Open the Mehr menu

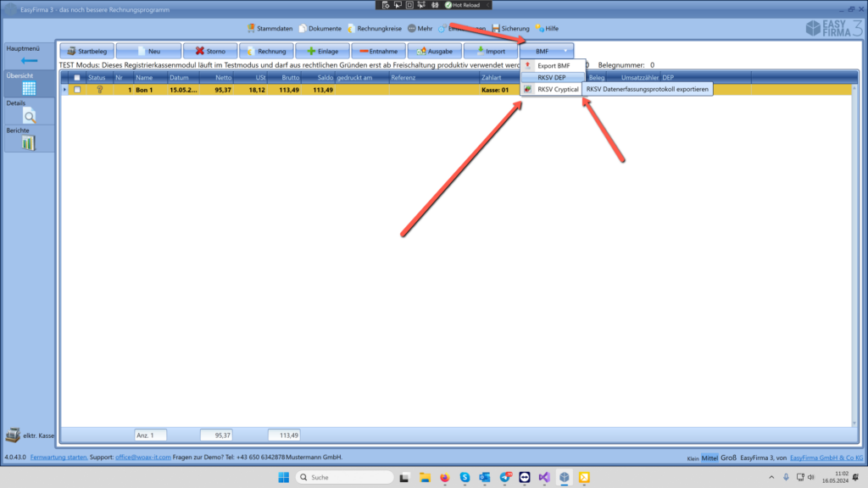(420, 28)
